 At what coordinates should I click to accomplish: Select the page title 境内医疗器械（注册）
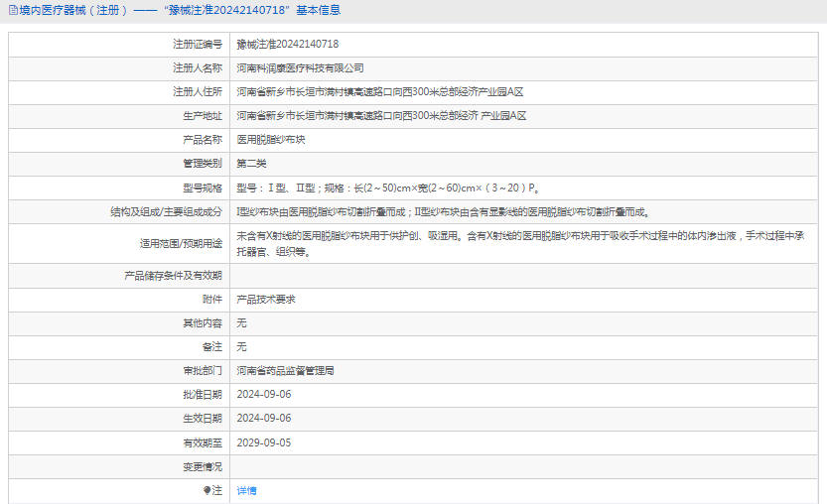point(72,10)
